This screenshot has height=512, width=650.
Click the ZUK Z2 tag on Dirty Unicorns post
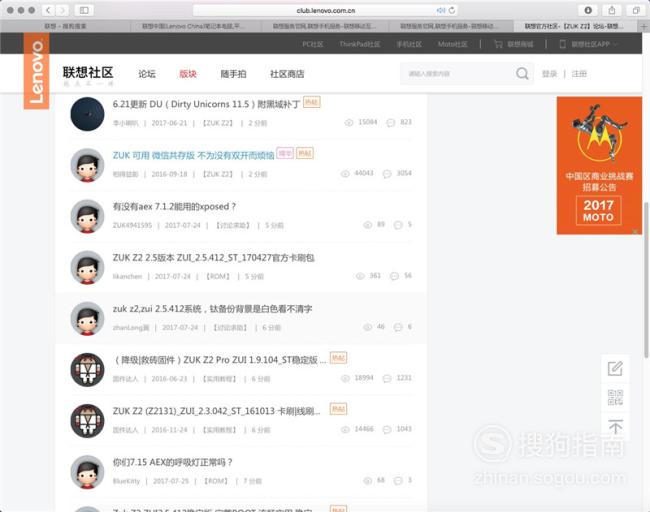(218, 123)
